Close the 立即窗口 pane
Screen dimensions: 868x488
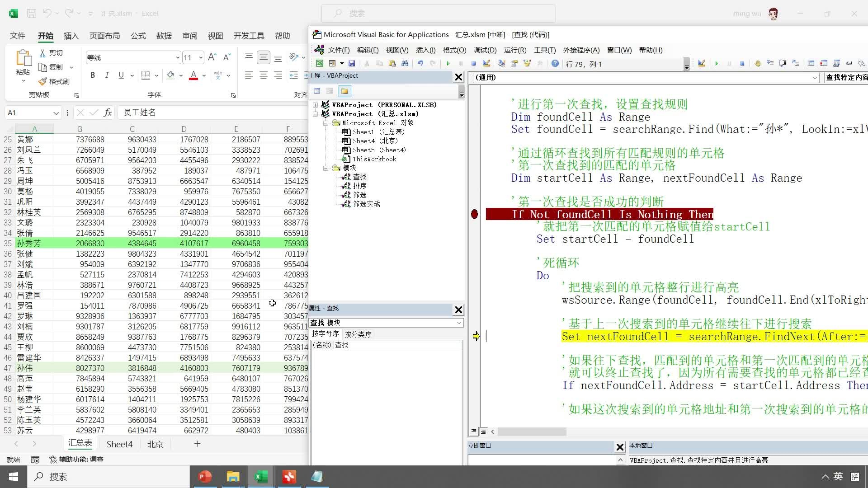click(x=620, y=447)
